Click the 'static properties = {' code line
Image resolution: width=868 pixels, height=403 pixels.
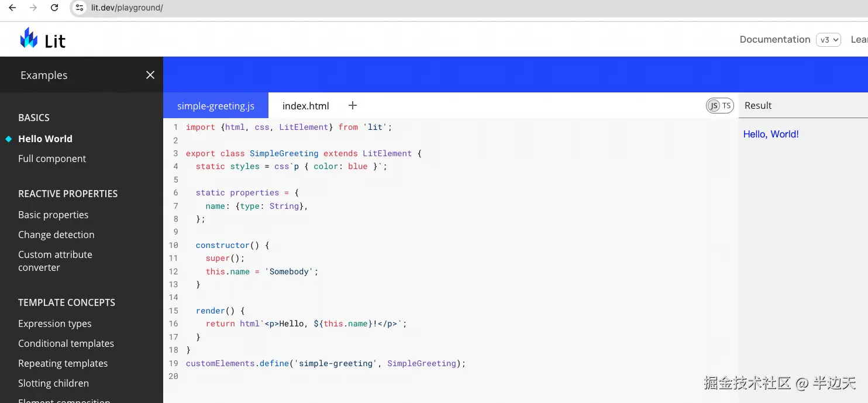click(x=247, y=192)
